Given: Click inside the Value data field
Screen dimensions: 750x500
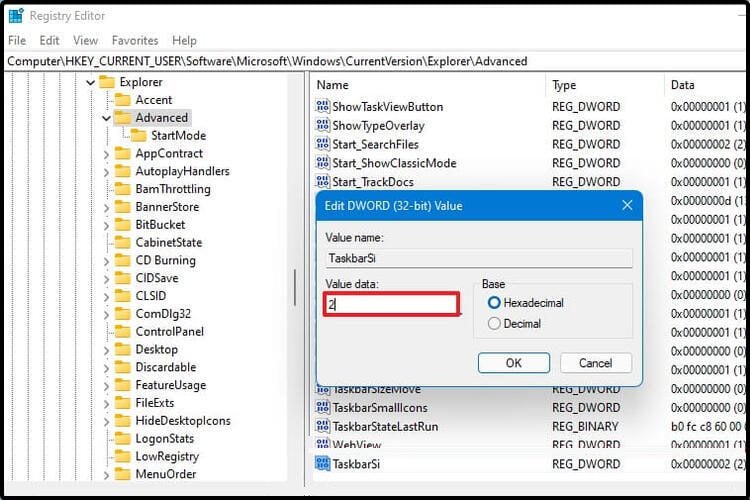Looking at the screenshot, I should tap(391, 304).
